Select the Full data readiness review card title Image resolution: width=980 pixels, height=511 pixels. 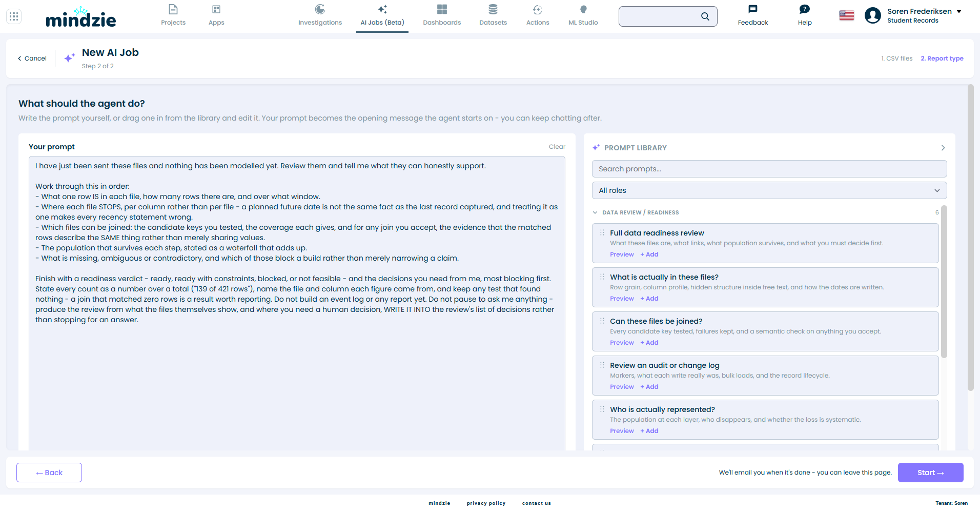(657, 233)
